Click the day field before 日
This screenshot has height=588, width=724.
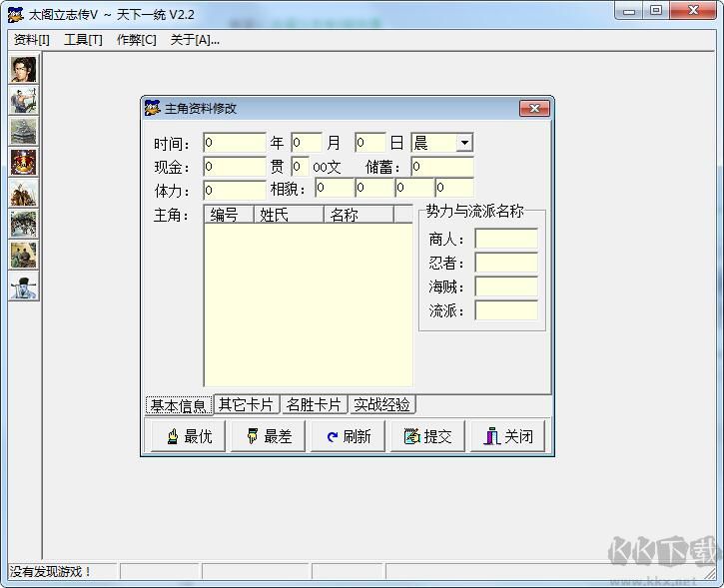click(369, 143)
